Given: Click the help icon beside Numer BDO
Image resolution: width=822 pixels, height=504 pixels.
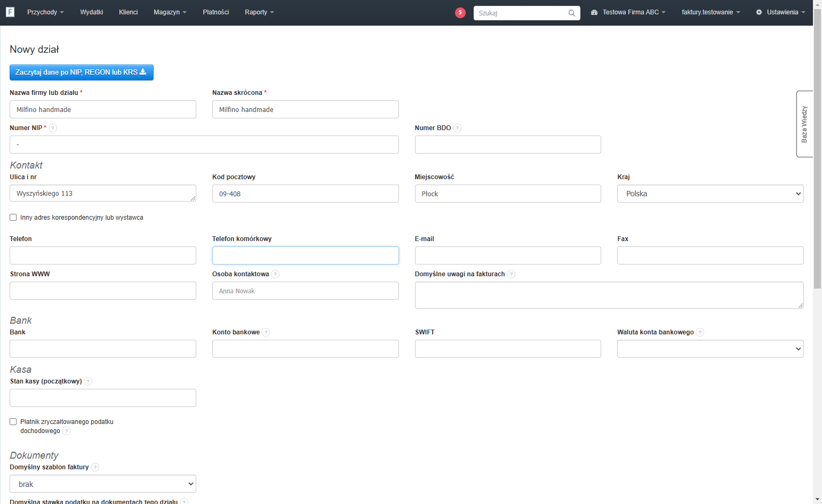Looking at the screenshot, I should click(457, 128).
